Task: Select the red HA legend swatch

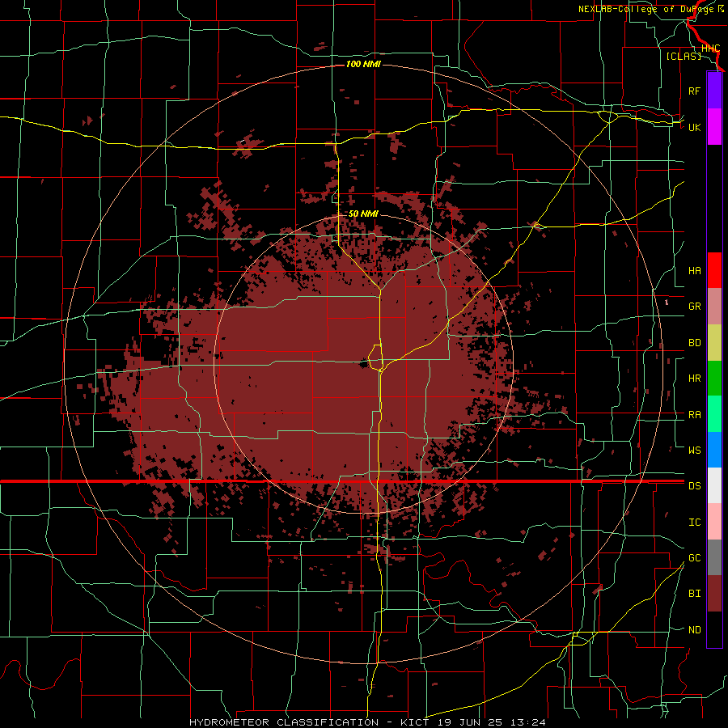Action: (714, 270)
